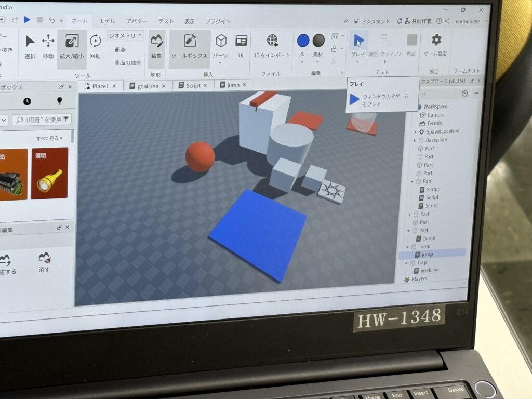Click すべて見る link in Toolbox
The image size is (532, 399).
(x=49, y=138)
